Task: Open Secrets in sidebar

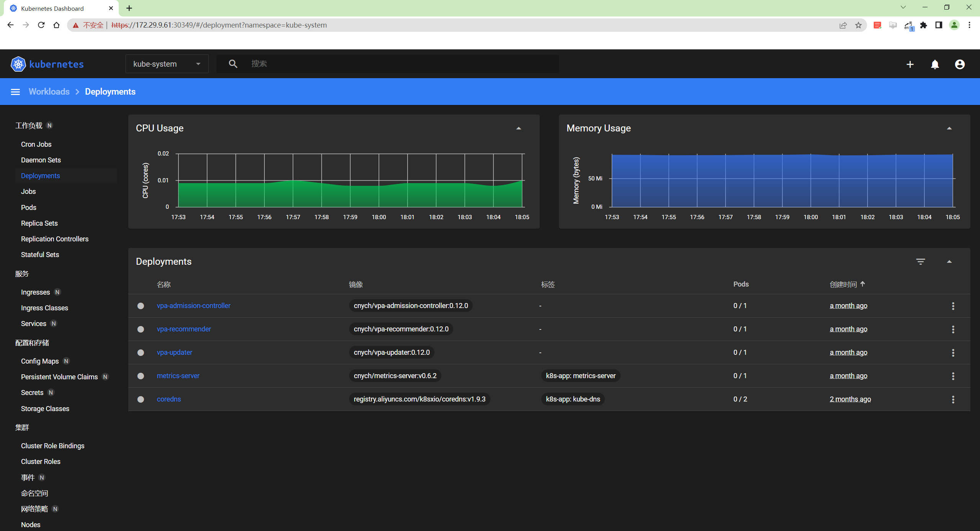Action: pyautogui.click(x=32, y=393)
